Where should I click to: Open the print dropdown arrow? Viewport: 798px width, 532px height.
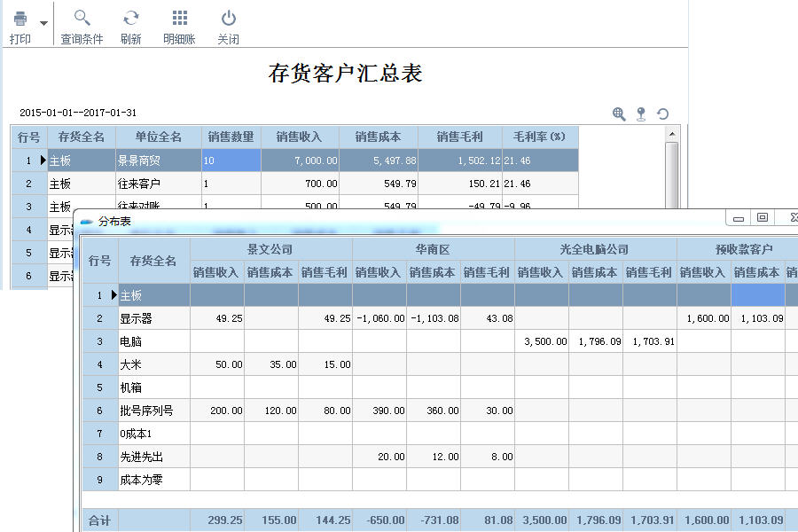pyautogui.click(x=43, y=23)
